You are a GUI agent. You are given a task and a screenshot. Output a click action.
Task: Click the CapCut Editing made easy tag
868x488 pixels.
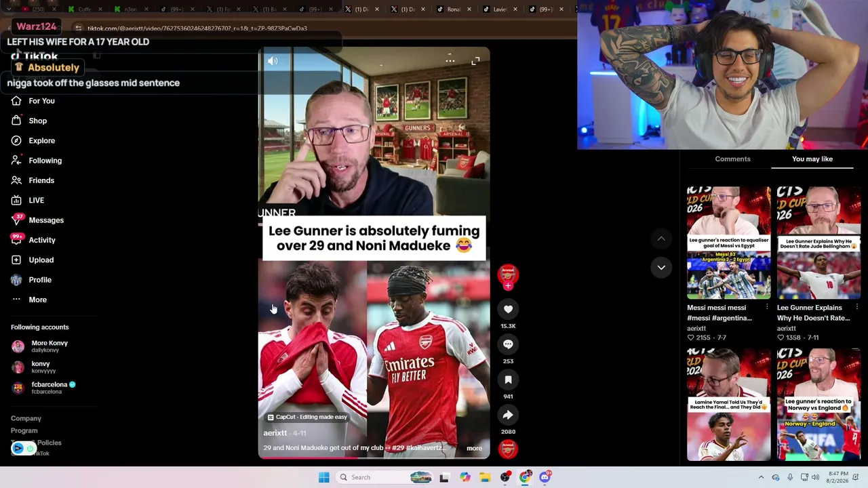pos(307,417)
